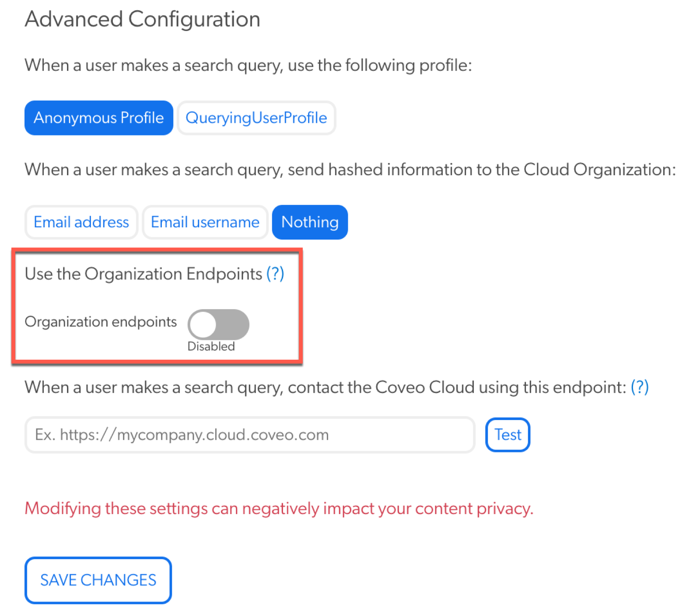Click the Use the Organization Endpoints title
Viewport: 700px width, 612px height.
[143, 274]
